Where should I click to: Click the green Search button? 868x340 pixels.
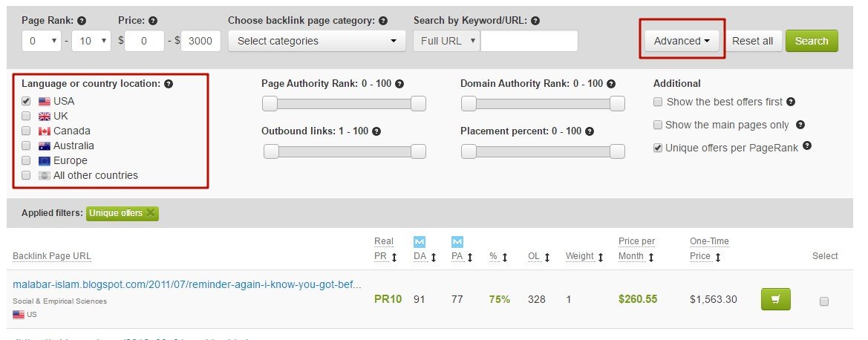coord(812,41)
